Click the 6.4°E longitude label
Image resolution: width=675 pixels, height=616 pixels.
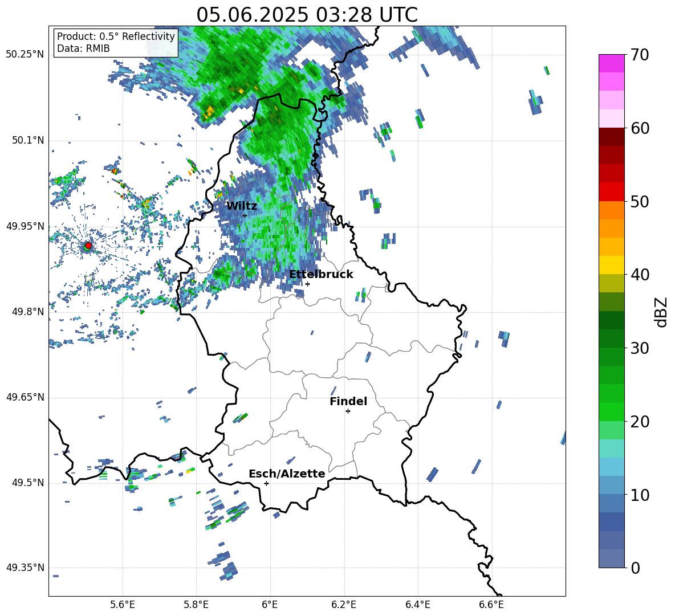click(x=417, y=605)
